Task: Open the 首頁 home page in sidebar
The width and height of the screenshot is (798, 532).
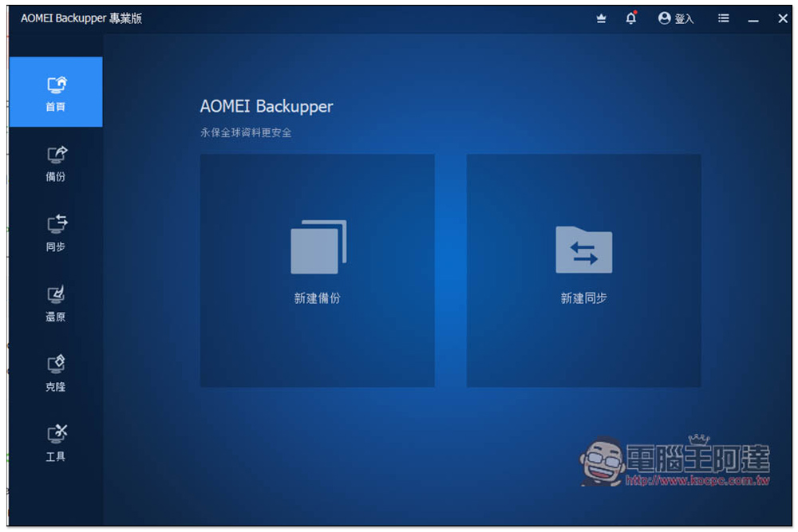Action: [x=56, y=93]
